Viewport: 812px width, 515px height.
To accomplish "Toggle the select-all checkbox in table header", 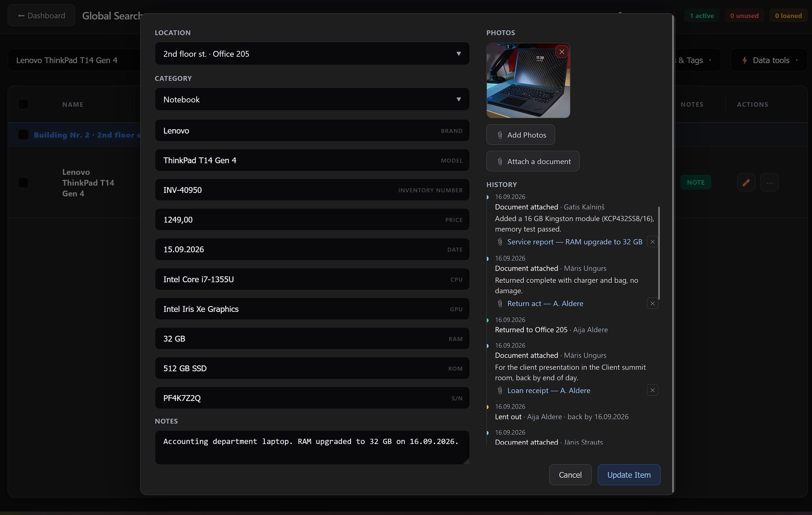I will point(23,104).
